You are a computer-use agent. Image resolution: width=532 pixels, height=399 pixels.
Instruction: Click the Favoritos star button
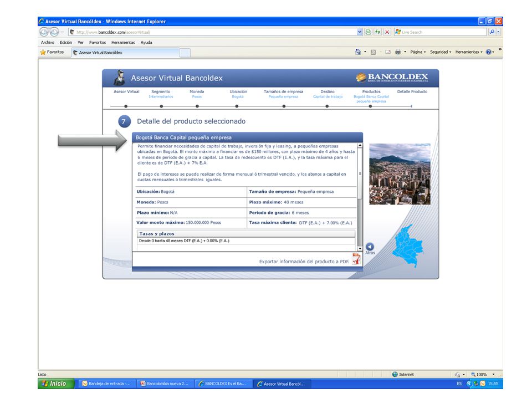pos(52,52)
